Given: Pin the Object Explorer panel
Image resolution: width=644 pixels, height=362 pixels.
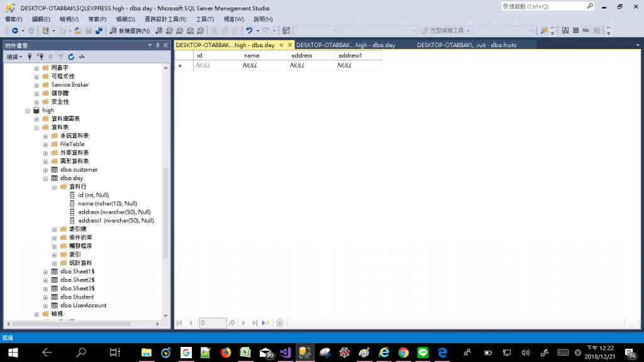Looking at the screenshot, I should (x=157, y=45).
